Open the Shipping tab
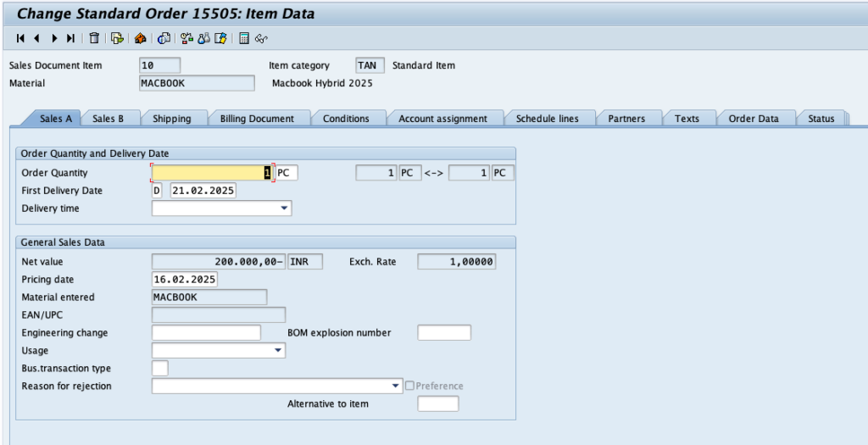This screenshot has width=868, height=445. (x=171, y=119)
